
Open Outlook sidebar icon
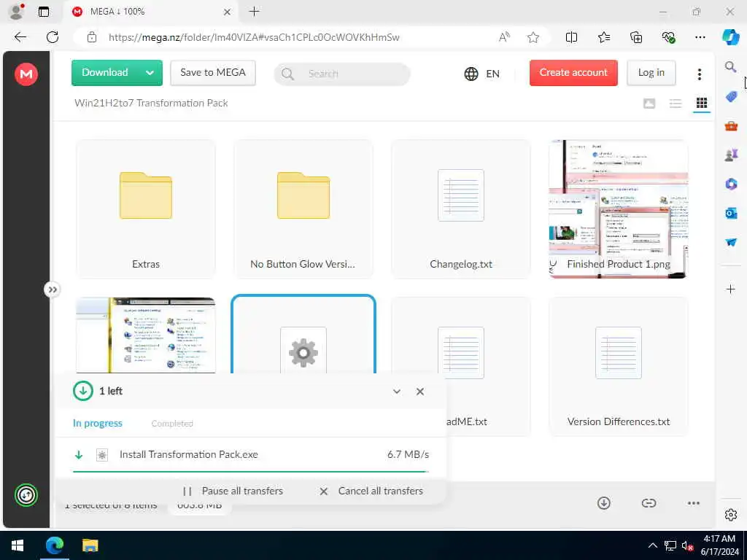(731, 214)
